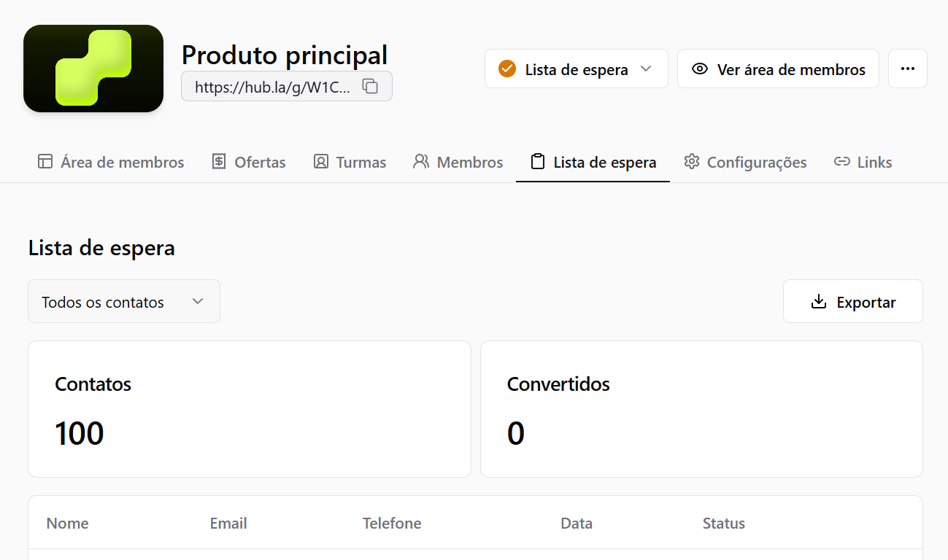Click the product URL field
The image size is (948, 560).
[287, 86]
